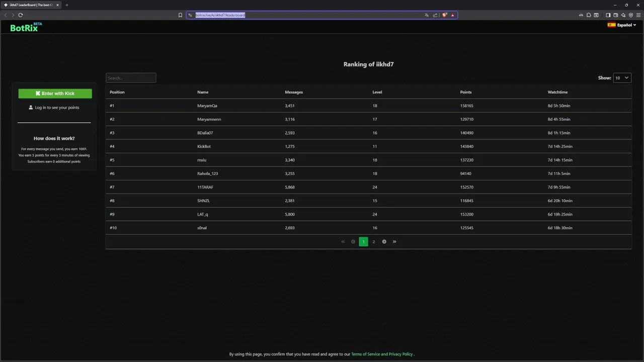Screen dimensions: 644x362
Task: Go to page 2 of the ranking
Action: 373,242
